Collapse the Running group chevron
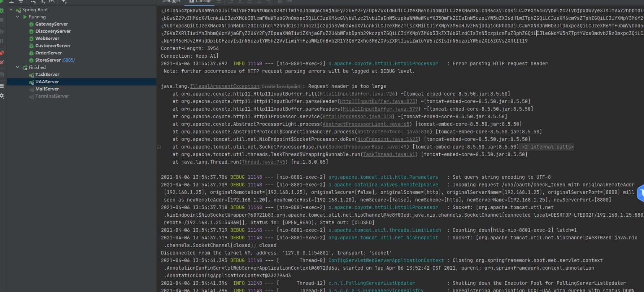This screenshot has width=644, height=292. click(x=17, y=17)
